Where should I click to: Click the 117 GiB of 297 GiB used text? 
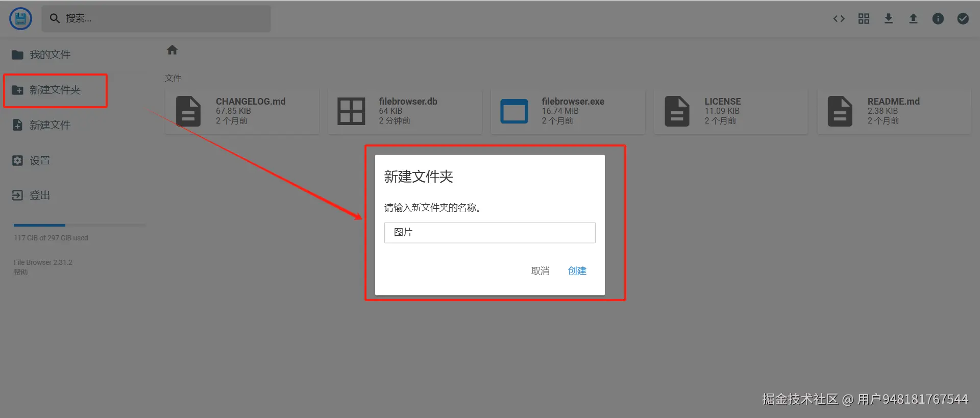[51, 238]
